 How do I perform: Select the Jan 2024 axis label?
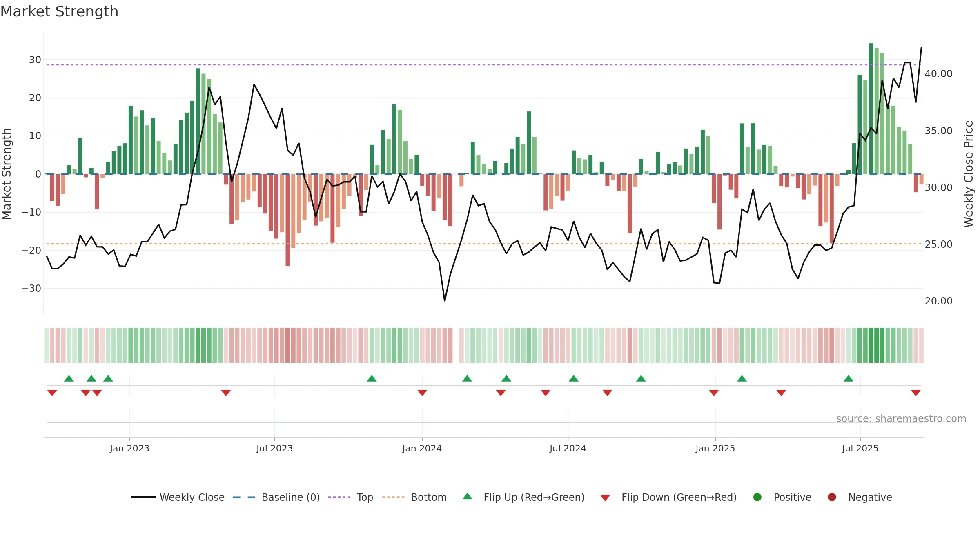pyautogui.click(x=422, y=448)
